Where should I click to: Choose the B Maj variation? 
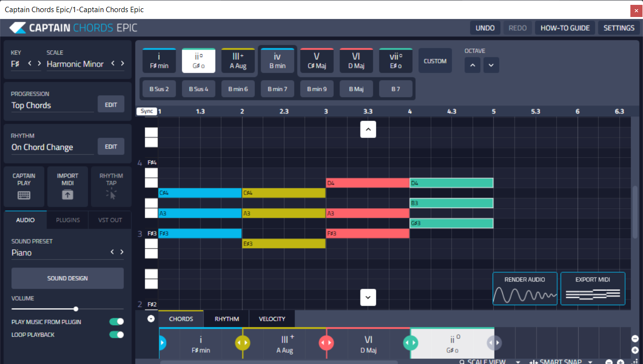tap(356, 89)
